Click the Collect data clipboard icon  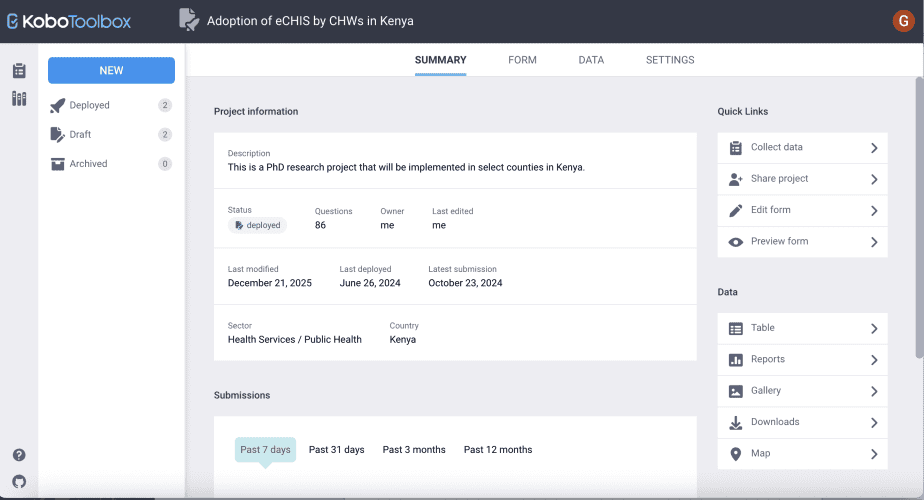coord(736,148)
